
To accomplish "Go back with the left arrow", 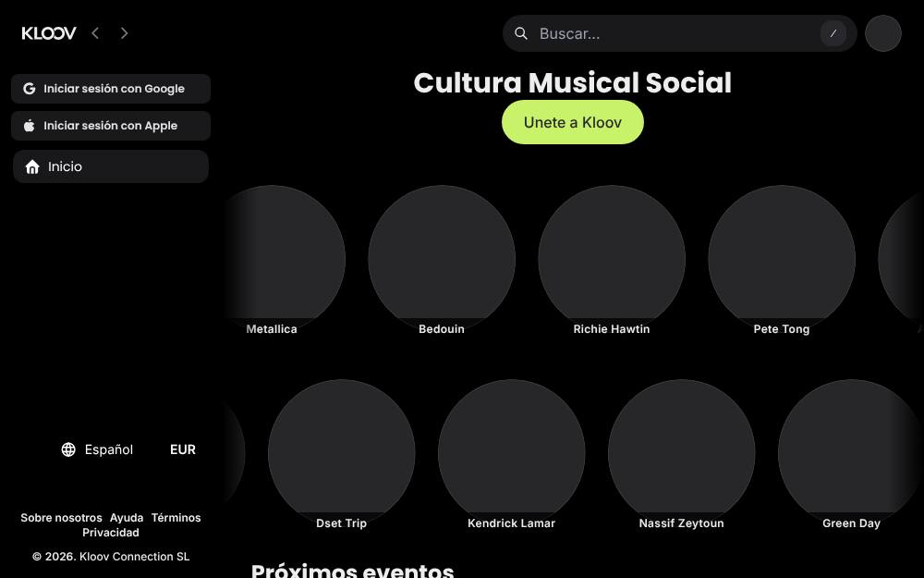I will 95,33.
